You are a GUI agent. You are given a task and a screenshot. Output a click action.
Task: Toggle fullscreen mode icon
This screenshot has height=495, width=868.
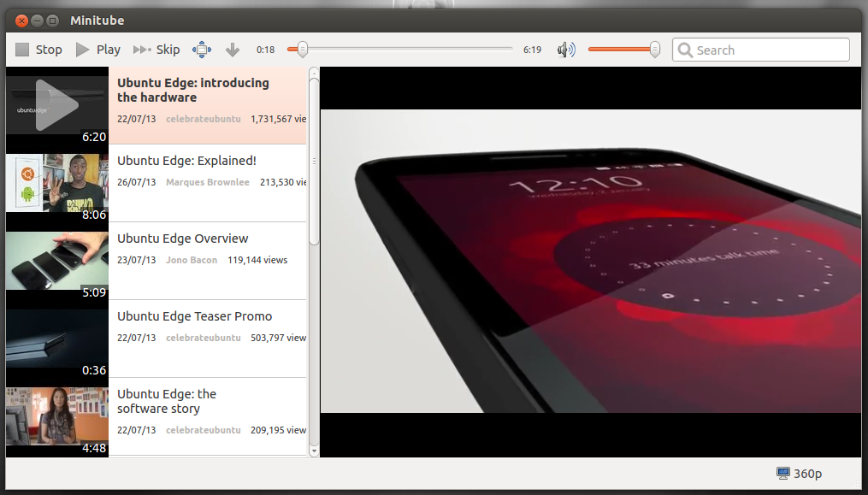pos(202,50)
